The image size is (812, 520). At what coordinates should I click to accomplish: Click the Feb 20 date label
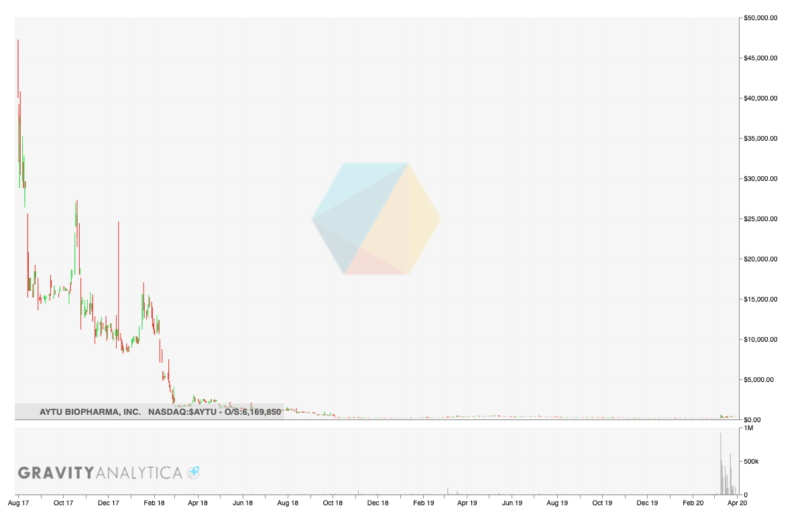[693, 502]
